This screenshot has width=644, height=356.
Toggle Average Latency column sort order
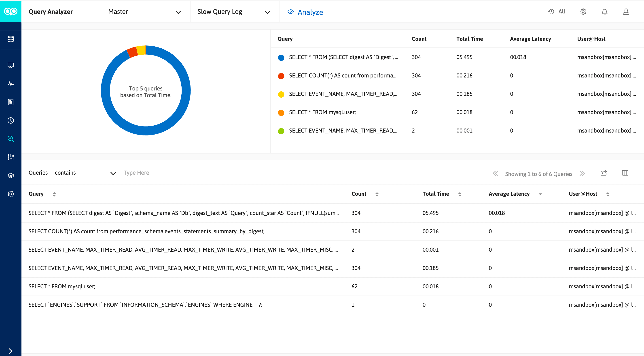point(540,194)
